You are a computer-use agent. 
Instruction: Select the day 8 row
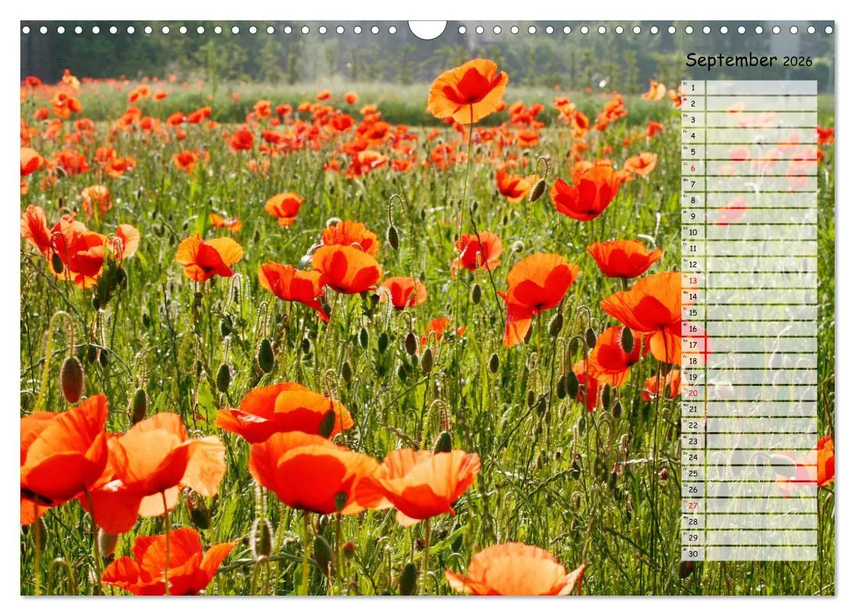pyautogui.click(x=749, y=200)
